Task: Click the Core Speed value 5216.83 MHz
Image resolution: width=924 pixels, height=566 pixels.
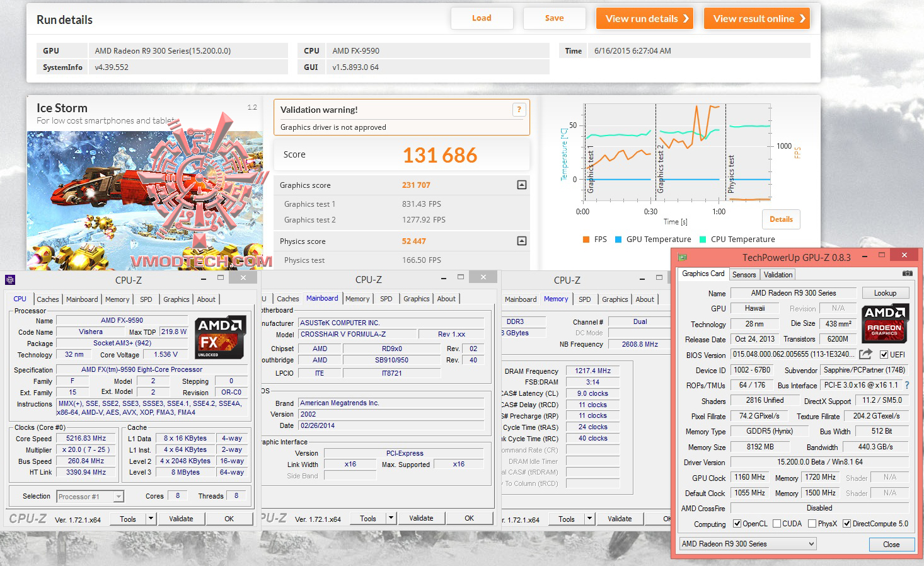Action: (x=86, y=438)
